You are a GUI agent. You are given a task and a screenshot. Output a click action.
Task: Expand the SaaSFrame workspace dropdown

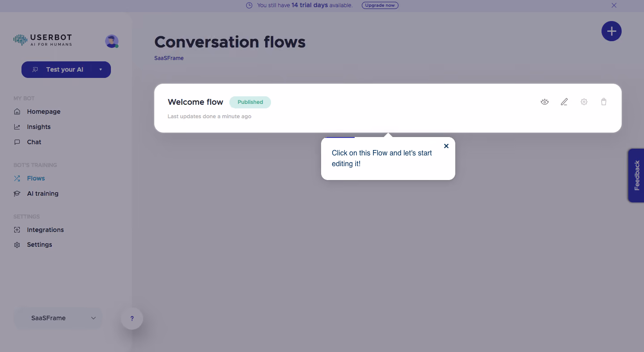(x=58, y=318)
